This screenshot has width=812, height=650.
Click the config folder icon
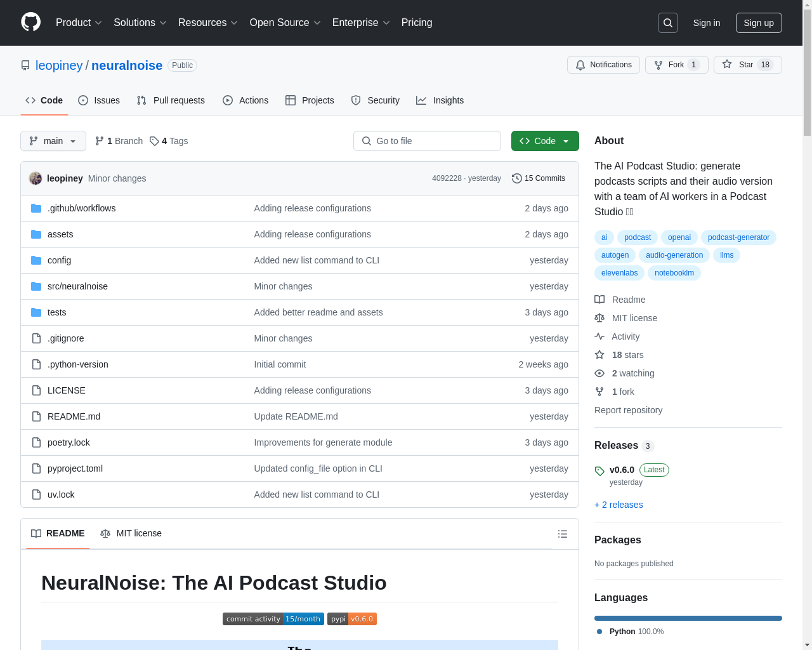36,260
